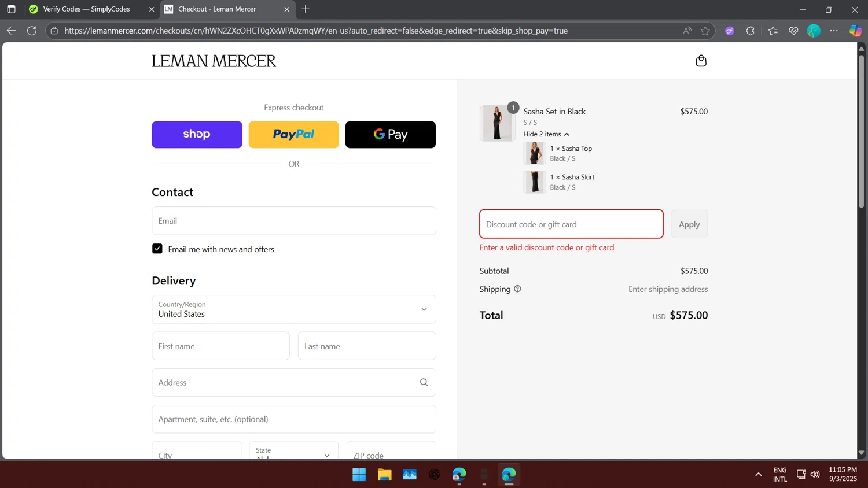This screenshot has width=868, height=488.
Task: Focus the Last name field
Action: (x=367, y=346)
